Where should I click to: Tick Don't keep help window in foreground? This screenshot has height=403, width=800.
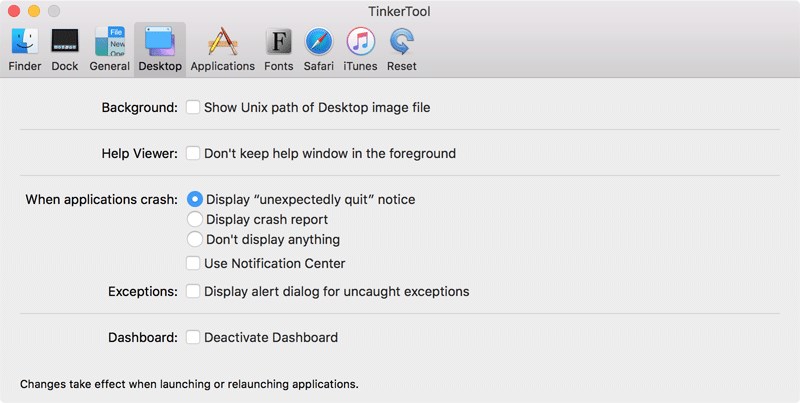[x=193, y=153]
